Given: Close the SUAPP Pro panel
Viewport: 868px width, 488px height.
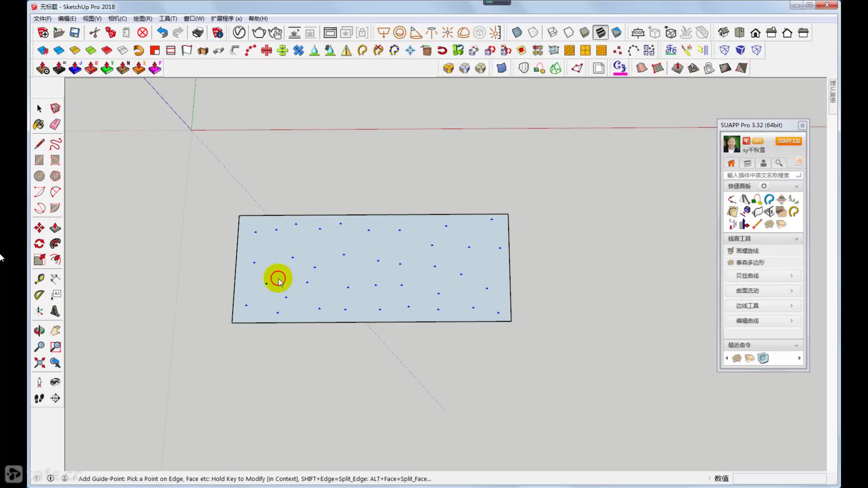Looking at the screenshot, I should (802, 126).
